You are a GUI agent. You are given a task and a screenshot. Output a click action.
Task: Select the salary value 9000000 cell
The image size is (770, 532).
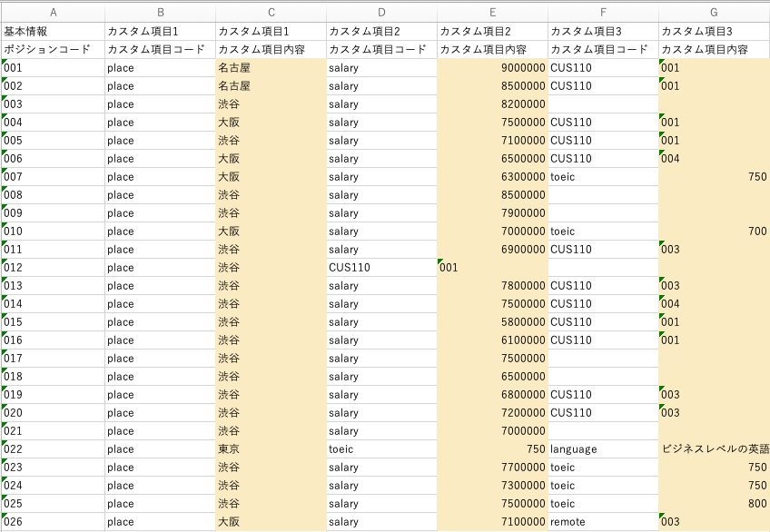pyautogui.click(x=492, y=68)
